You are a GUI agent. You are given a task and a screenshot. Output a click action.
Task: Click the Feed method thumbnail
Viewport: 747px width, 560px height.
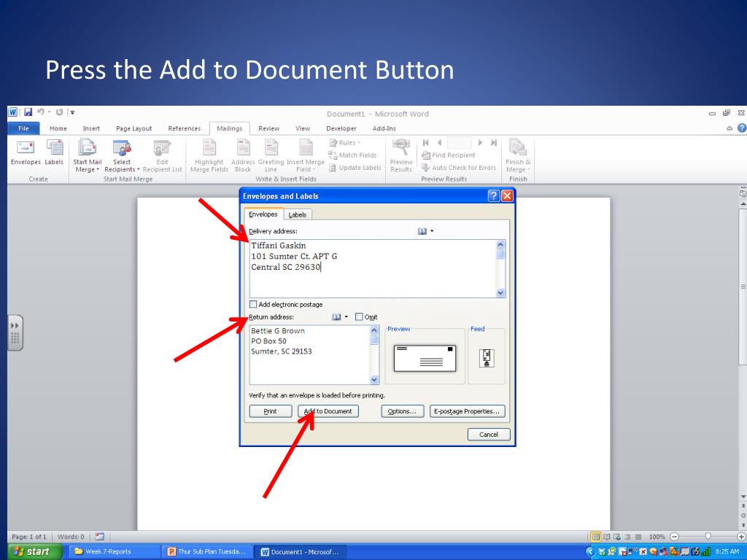[x=487, y=358]
